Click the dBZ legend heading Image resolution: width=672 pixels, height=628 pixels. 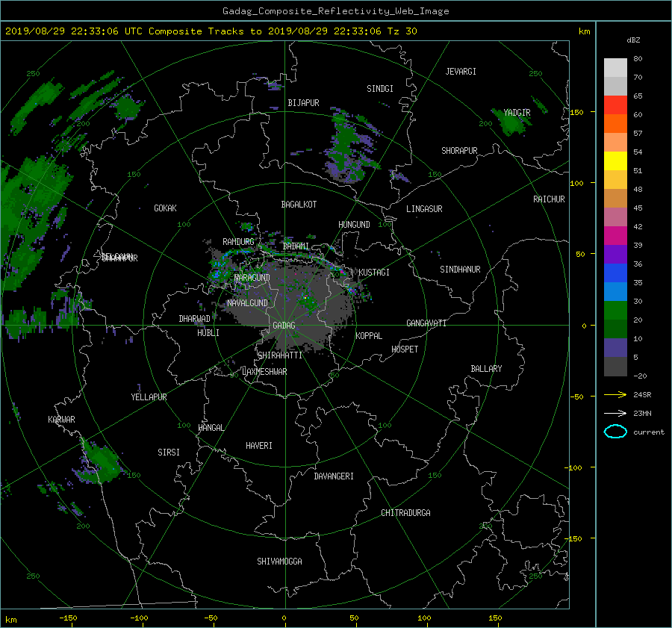point(633,40)
